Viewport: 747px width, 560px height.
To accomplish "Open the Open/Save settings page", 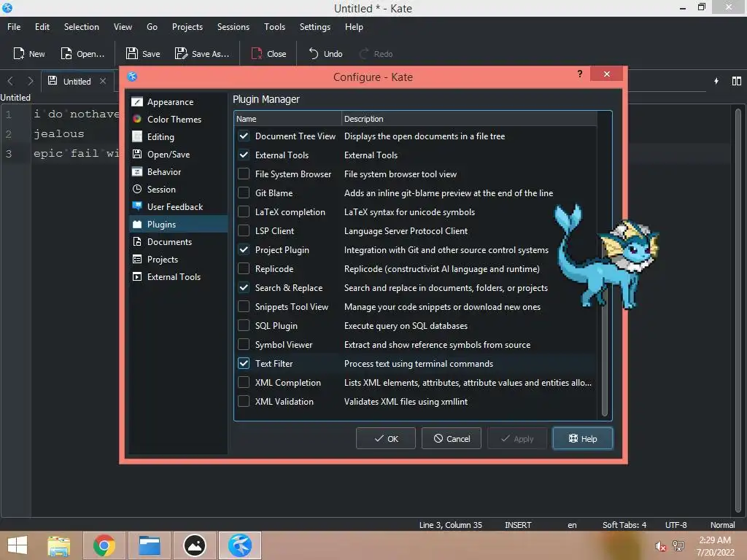I will pos(178,155).
